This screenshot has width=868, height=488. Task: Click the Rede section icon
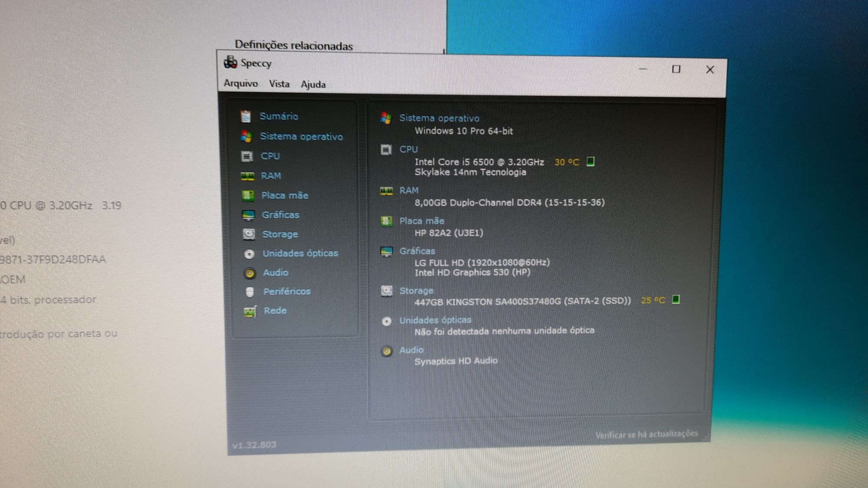pos(247,310)
